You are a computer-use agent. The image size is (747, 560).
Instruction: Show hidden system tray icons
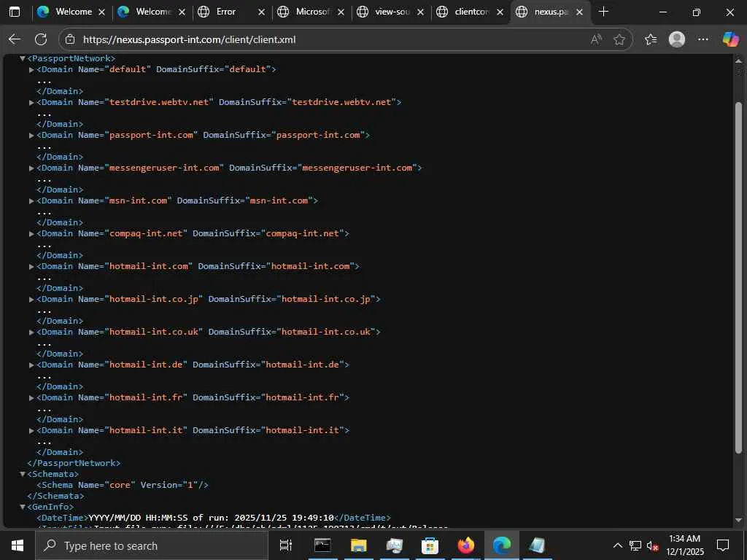(617, 545)
